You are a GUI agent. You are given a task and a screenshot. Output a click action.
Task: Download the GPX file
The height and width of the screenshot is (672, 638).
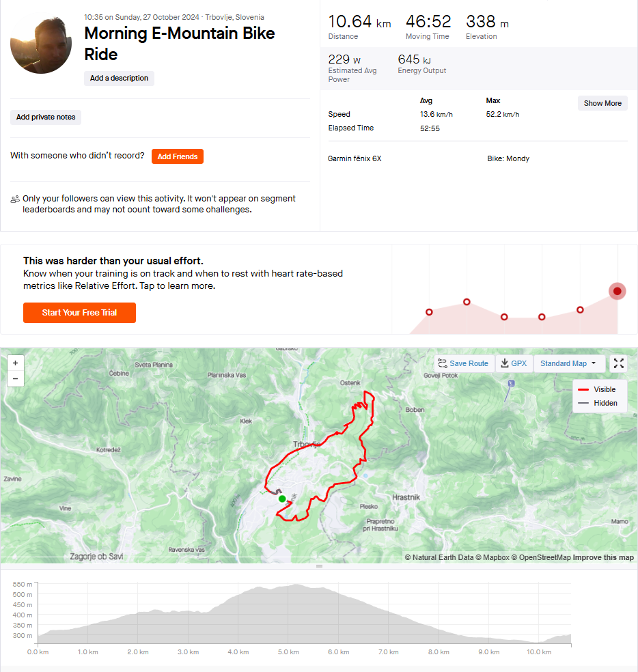click(x=514, y=363)
